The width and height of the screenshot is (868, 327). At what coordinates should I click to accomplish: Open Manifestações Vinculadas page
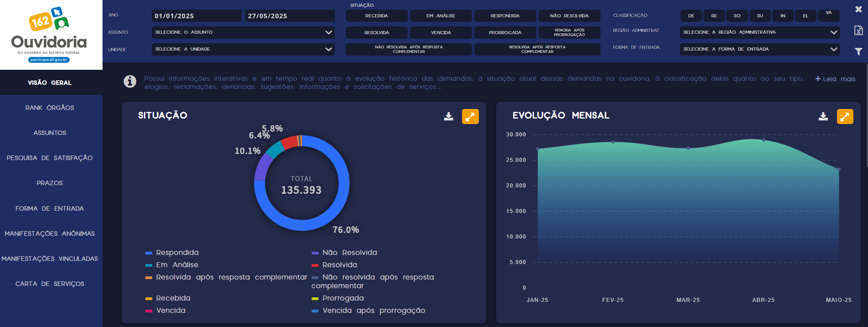click(x=51, y=259)
